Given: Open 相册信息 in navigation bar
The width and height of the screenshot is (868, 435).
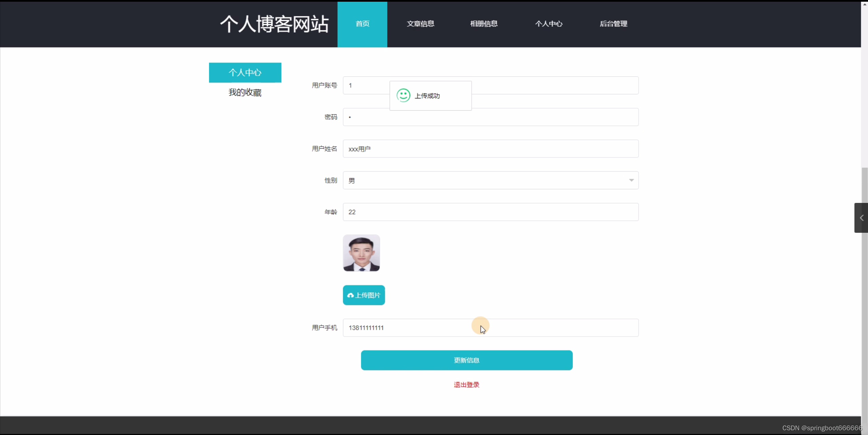Looking at the screenshot, I should coord(484,24).
